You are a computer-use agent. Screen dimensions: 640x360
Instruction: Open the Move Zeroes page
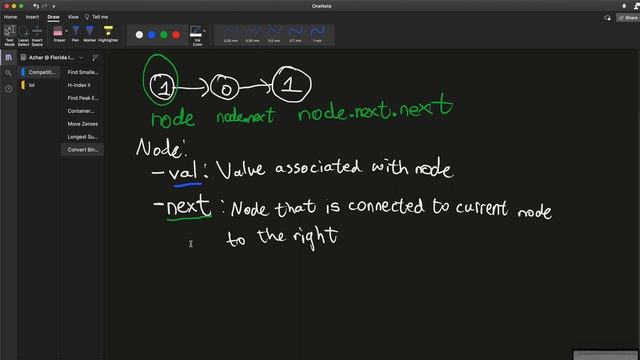coord(82,124)
